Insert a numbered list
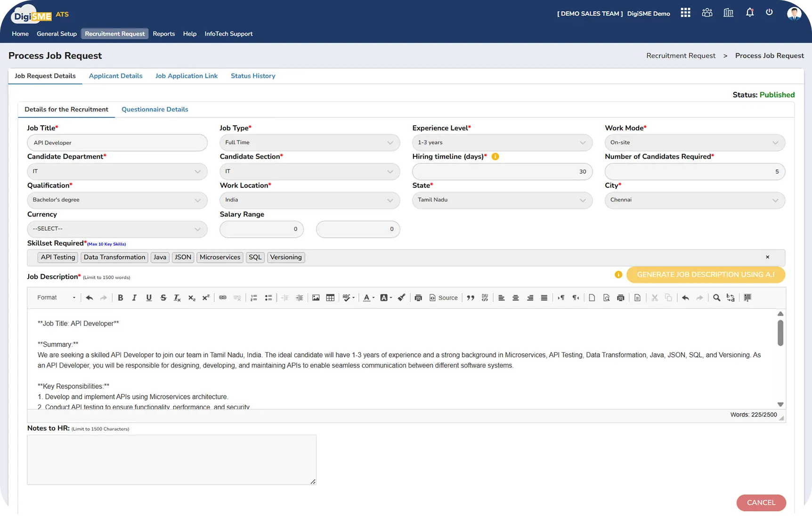The width and height of the screenshot is (812, 518). [254, 298]
